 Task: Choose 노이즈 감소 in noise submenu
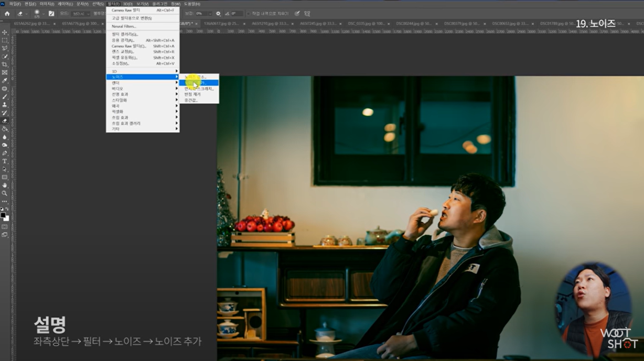pos(199,77)
